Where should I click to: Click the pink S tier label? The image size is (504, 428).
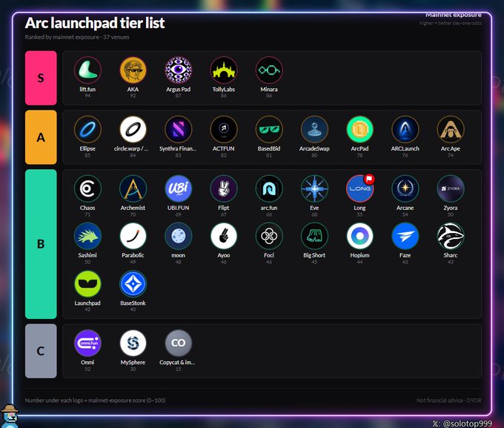coord(41,78)
